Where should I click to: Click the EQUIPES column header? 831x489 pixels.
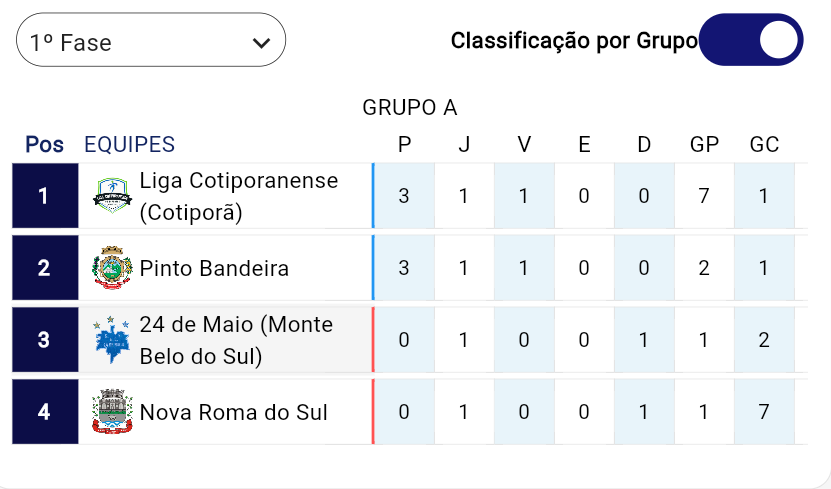[x=129, y=144]
